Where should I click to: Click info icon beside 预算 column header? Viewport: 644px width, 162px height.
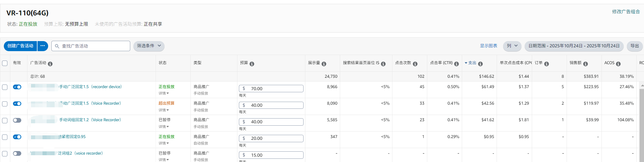coord(252,64)
